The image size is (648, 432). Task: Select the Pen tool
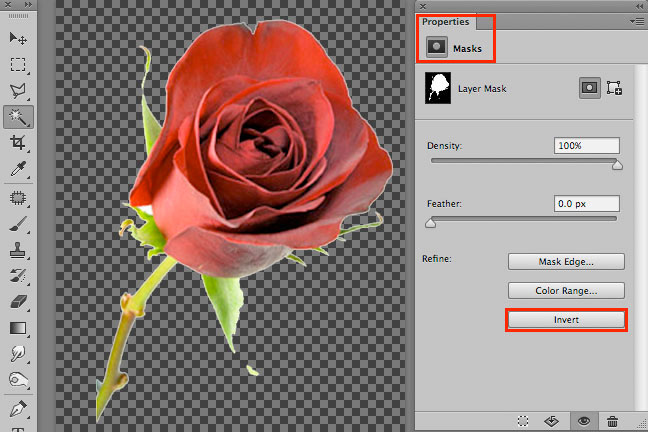tap(17, 407)
